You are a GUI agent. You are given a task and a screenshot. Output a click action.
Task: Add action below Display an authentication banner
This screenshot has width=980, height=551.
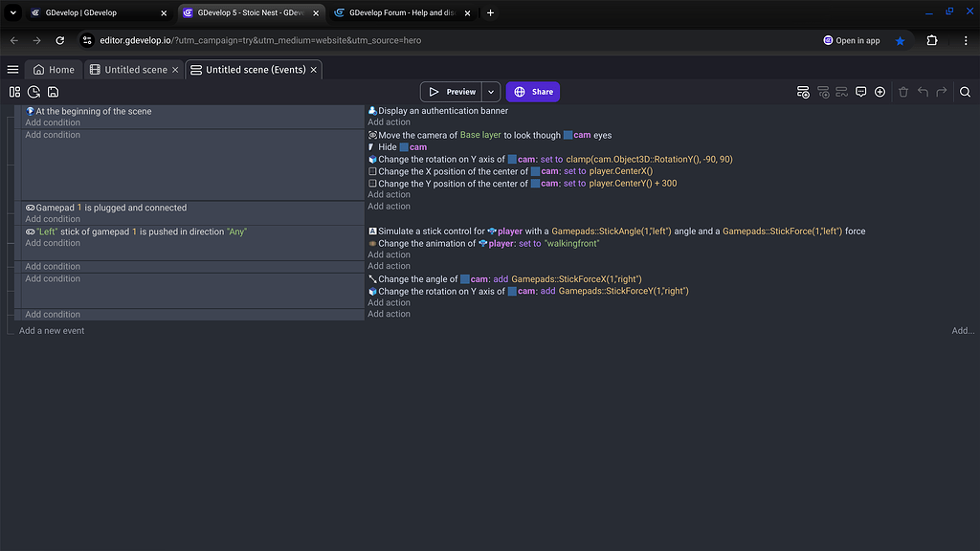(x=389, y=122)
